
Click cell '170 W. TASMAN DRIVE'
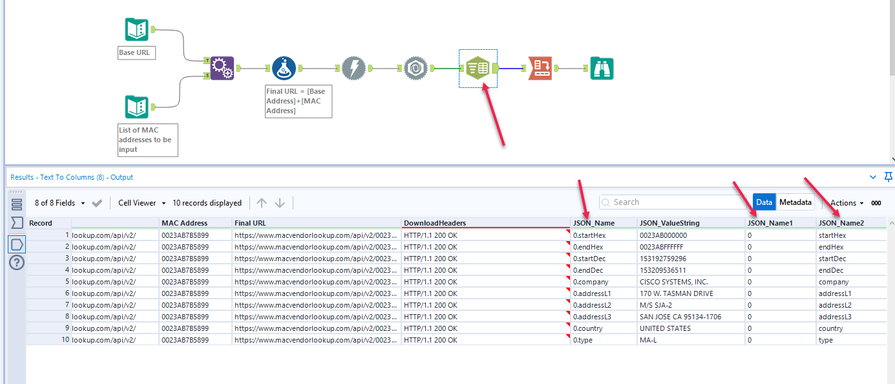pyautogui.click(x=691, y=293)
